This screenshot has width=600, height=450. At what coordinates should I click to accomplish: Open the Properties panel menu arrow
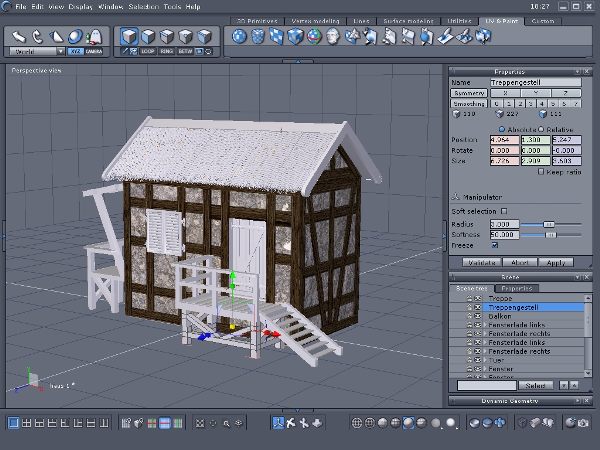(x=577, y=72)
